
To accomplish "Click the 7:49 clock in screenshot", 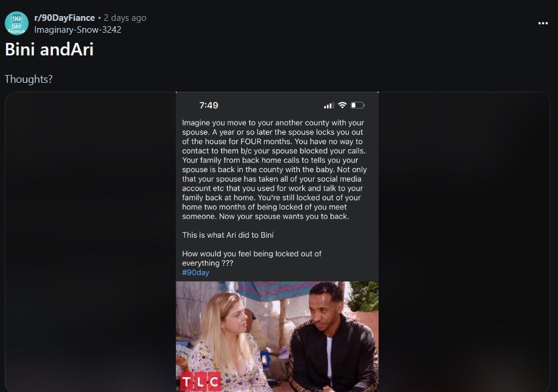I will click(209, 105).
